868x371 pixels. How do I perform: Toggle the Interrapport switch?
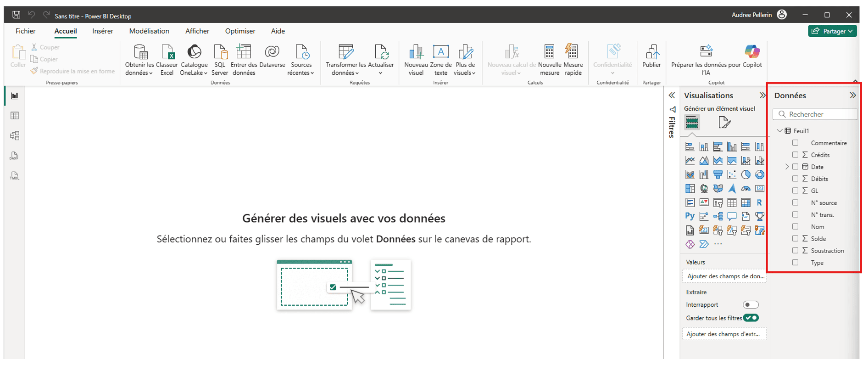pyautogui.click(x=751, y=305)
